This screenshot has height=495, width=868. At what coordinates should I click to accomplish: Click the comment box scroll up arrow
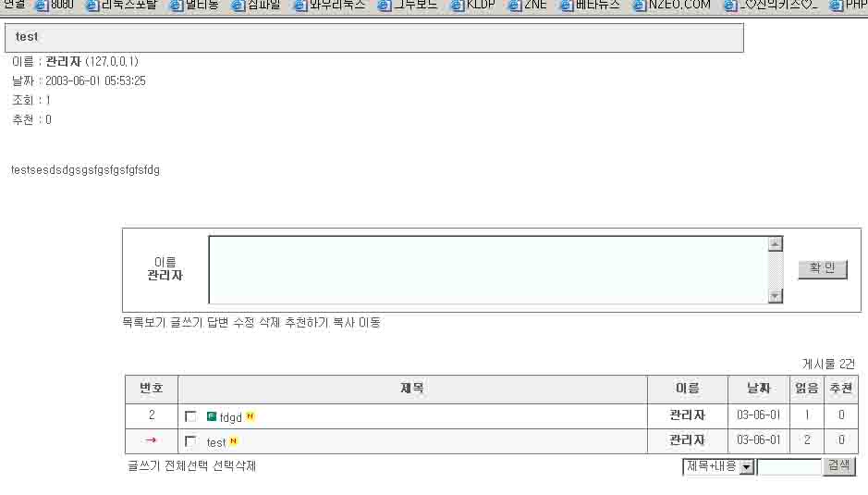pyautogui.click(x=775, y=244)
